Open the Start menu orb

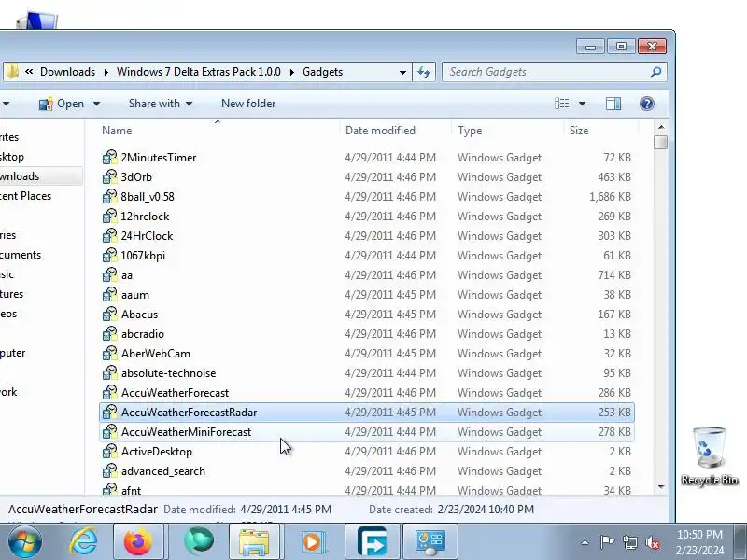pos(24,541)
